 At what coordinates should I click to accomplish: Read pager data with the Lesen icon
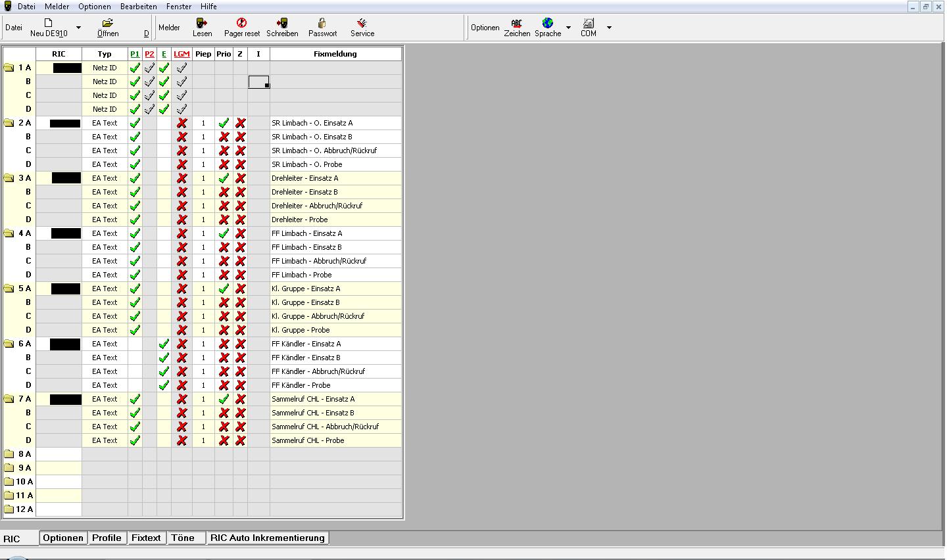pos(202,24)
